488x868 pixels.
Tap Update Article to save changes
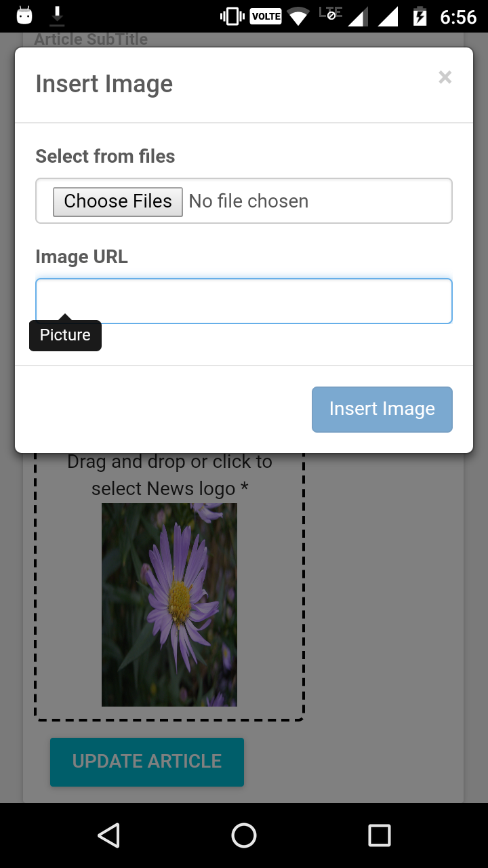146,762
